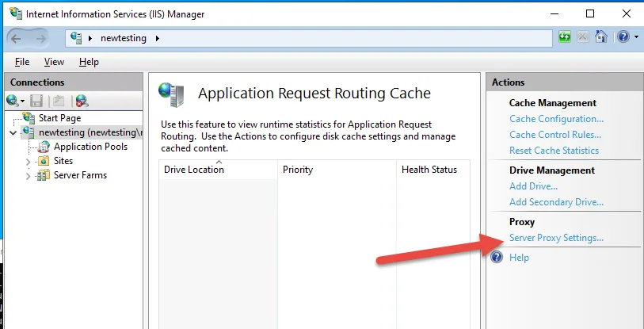
Task: Click the blue Help question mark toolbar icon
Action: click(623, 37)
